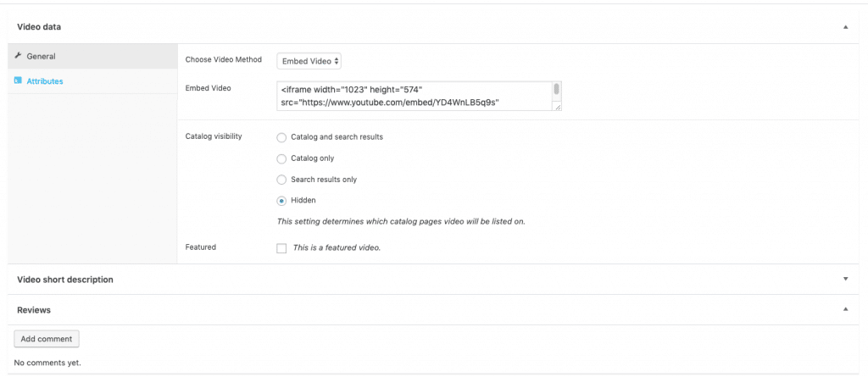Expand the Video short description panel
The height and width of the screenshot is (377, 868).
[x=845, y=279]
